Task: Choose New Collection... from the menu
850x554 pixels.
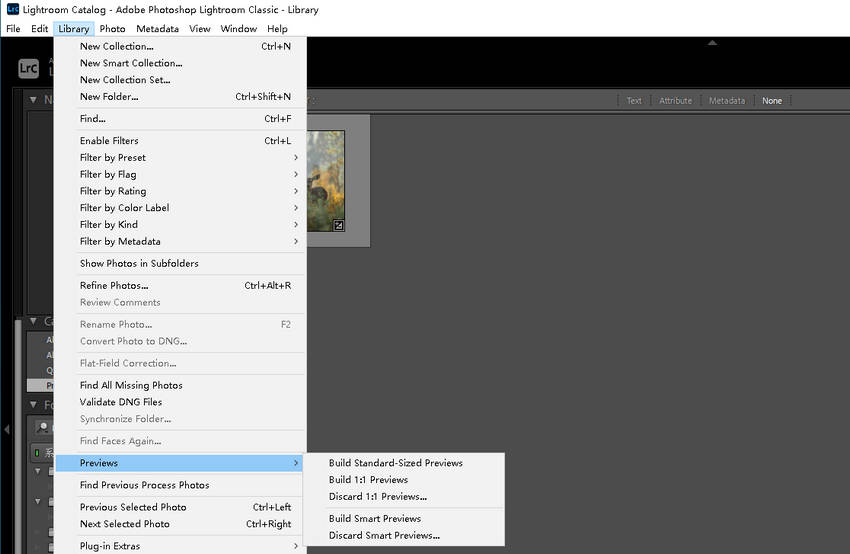Action: click(x=181, y=47)
